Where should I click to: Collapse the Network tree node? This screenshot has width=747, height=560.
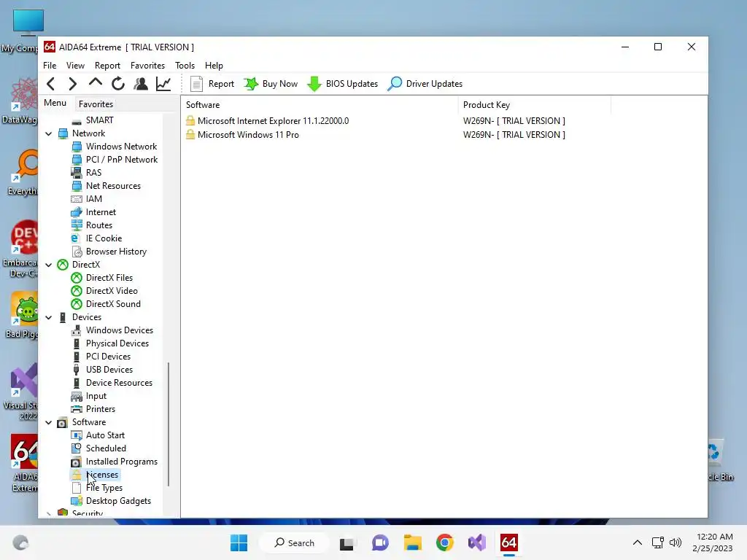49,134
